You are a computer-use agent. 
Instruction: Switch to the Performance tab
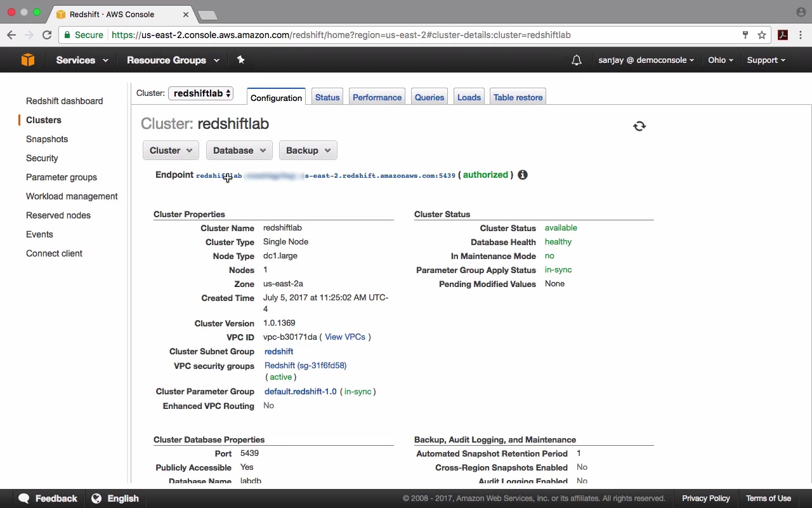(x=377, y=97)
